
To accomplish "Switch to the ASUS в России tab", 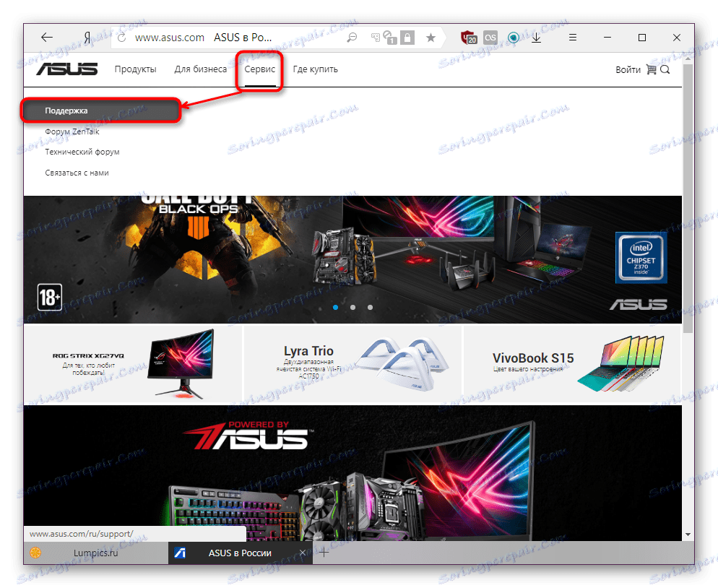I will coord(241,553).
